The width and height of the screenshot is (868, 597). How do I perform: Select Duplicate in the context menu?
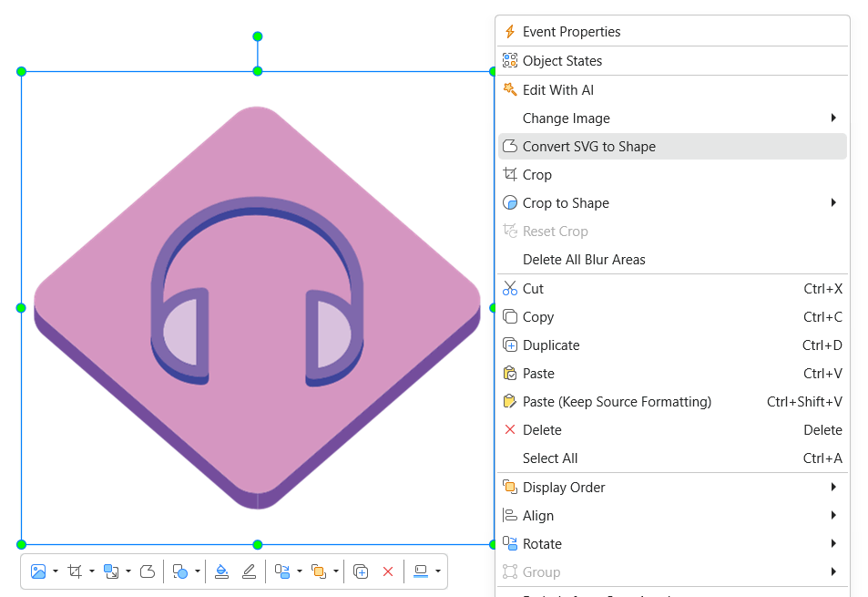coord(672,345)
